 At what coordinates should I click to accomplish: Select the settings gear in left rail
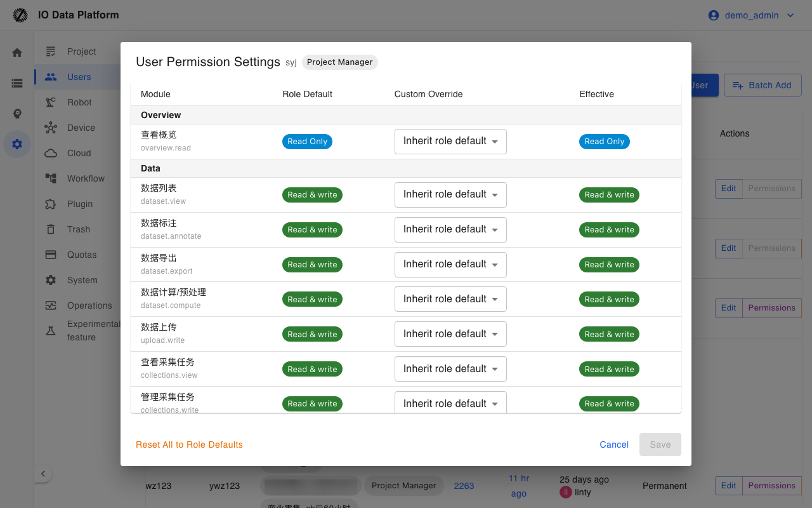coord(17,144)
